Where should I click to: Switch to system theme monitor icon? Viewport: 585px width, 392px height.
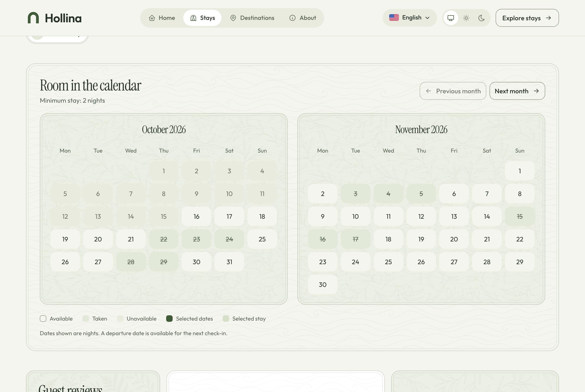tap(451, 18)
